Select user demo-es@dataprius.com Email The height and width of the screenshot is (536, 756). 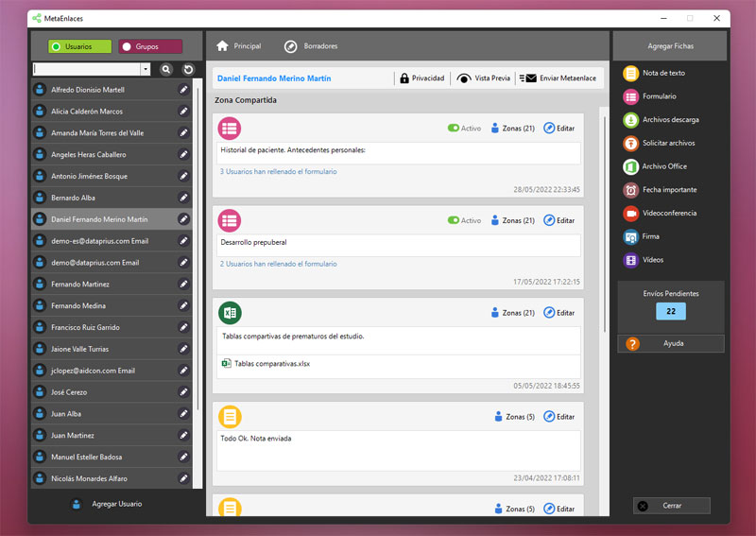112,241
